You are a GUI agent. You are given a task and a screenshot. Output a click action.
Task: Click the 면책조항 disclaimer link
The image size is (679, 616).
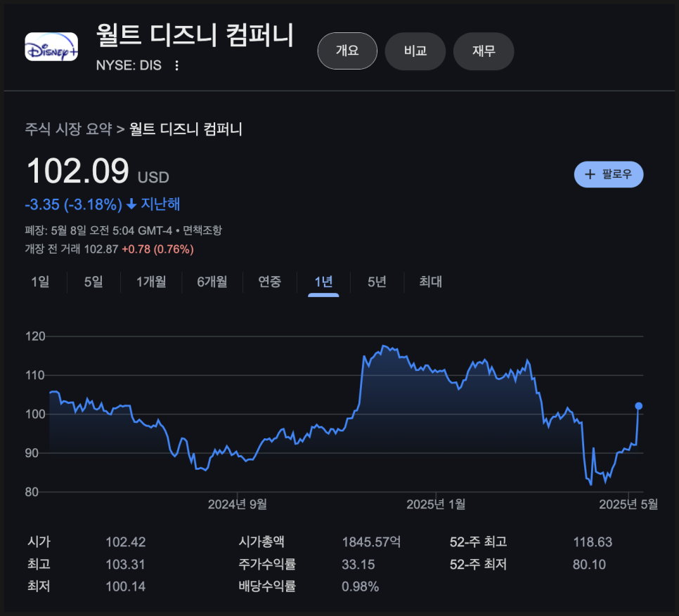point(202,230)
